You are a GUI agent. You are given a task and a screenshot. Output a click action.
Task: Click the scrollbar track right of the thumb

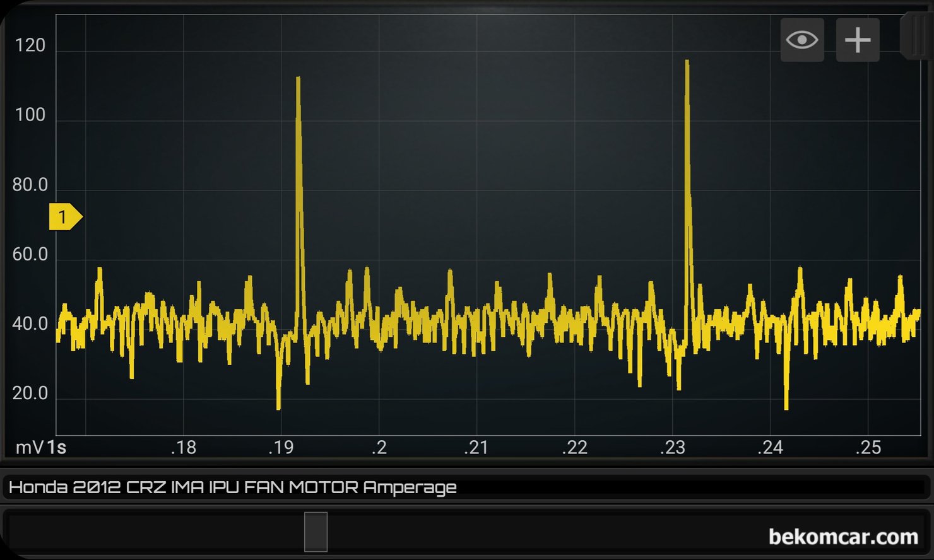click(x=536, y=532)
